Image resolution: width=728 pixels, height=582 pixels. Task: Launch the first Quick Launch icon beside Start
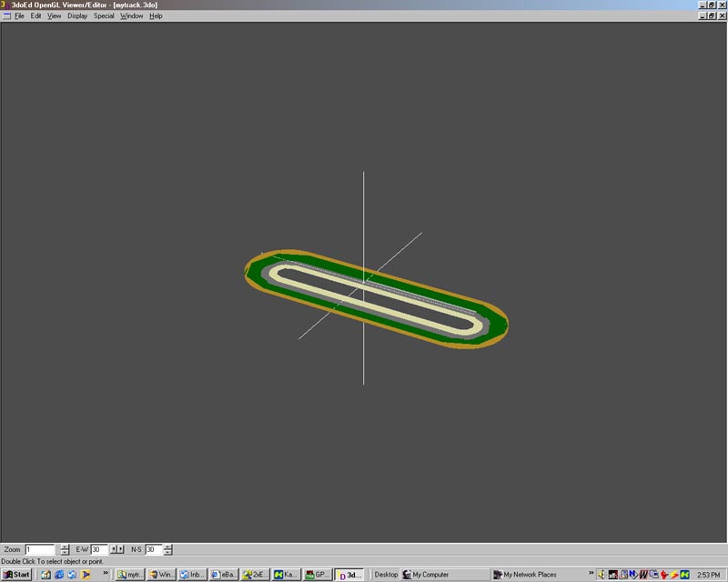point(45,575)
